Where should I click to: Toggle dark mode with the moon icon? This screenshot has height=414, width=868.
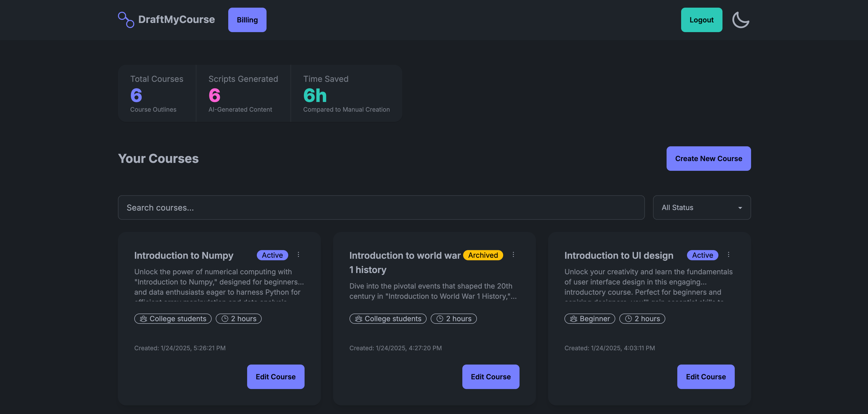click(740, 20)
